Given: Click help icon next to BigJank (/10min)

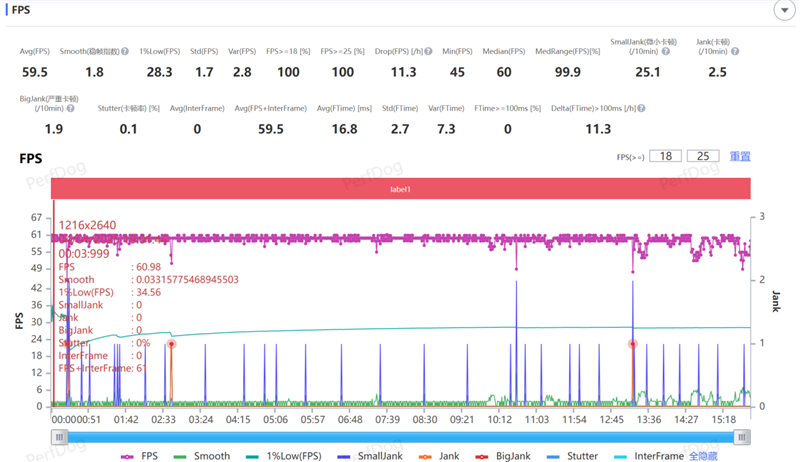Looking at the screenshot, I should click(85, 108).
